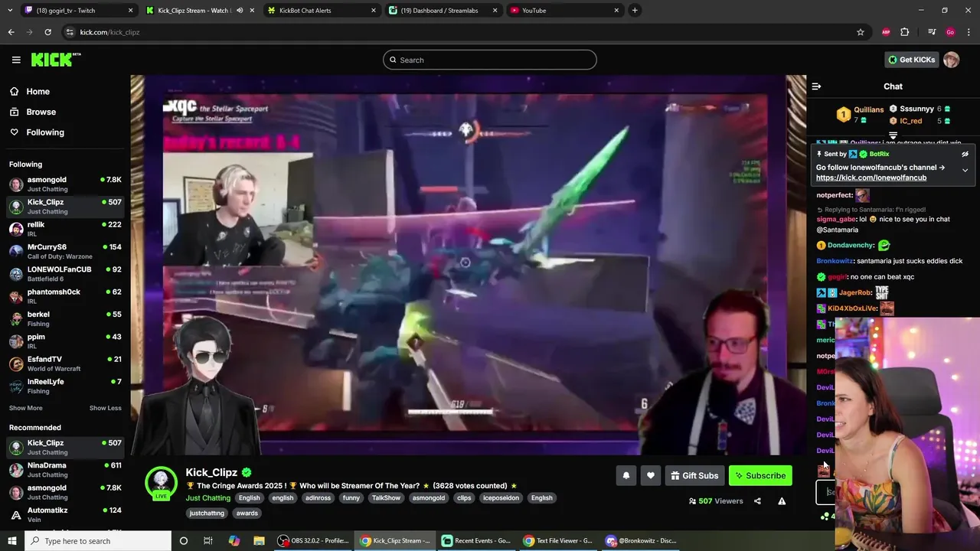Open rellik channel in sidebar
Image resolution: width=980 pixels, height=551 pixels.
click(x=64, y=229)
